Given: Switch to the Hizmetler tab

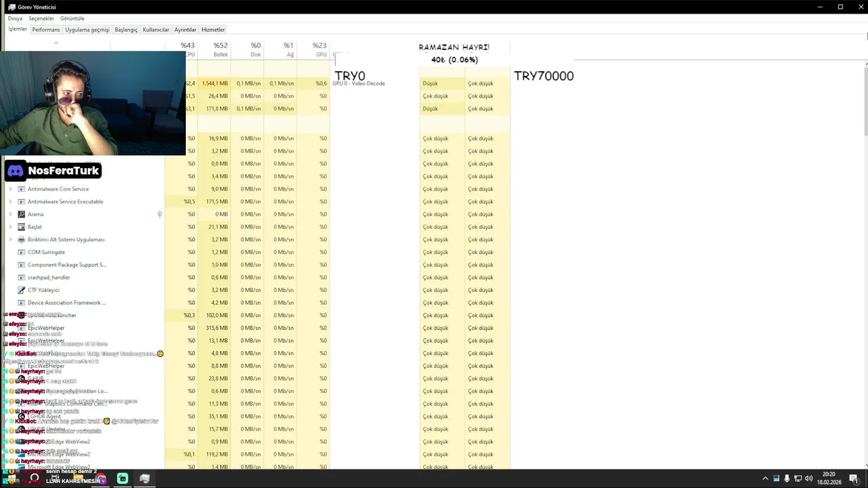Looking at the screenshot, I should [x=213, y=30].
